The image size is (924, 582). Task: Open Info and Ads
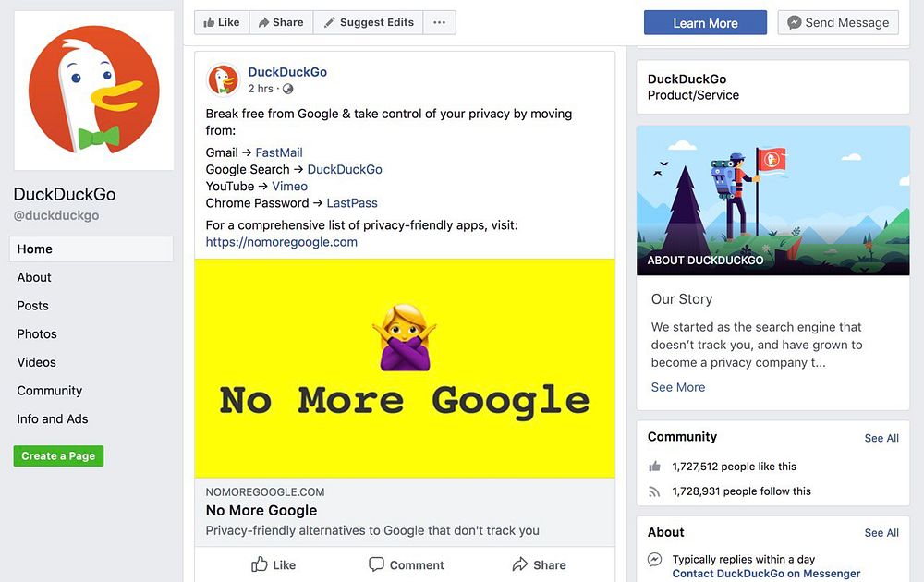[53, 418]
